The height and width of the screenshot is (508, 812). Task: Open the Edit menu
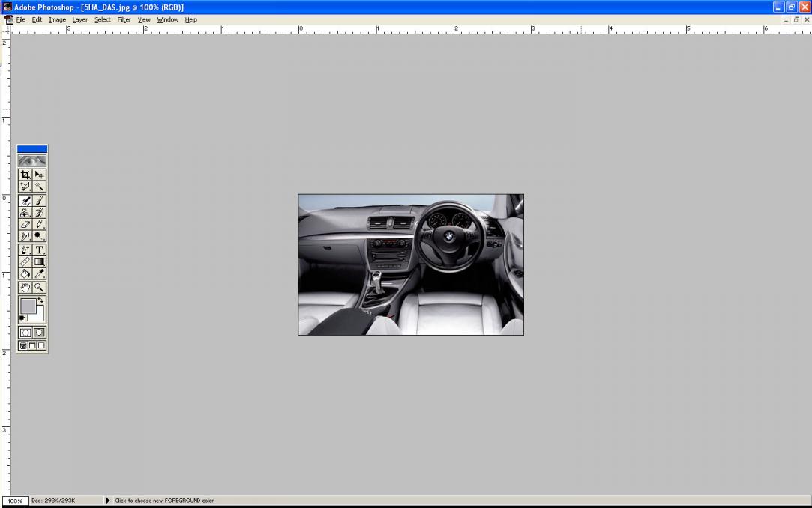tap(37, 19)
